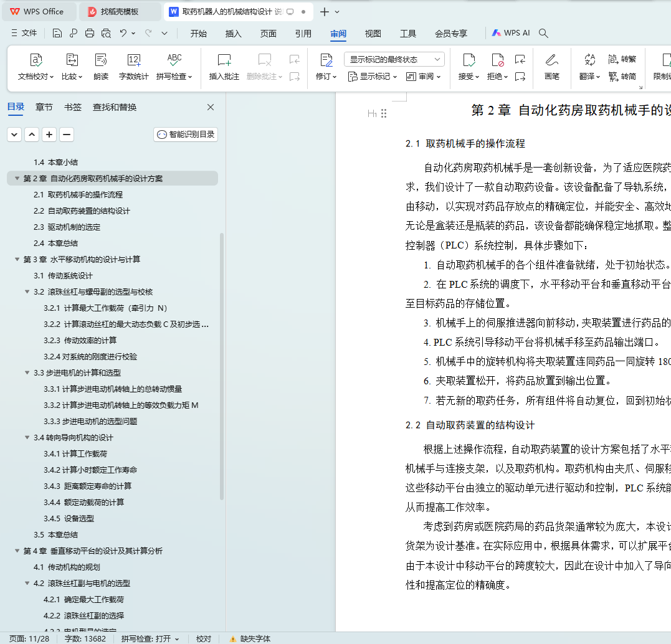Open a new document tab with plus

click(325, 12)
